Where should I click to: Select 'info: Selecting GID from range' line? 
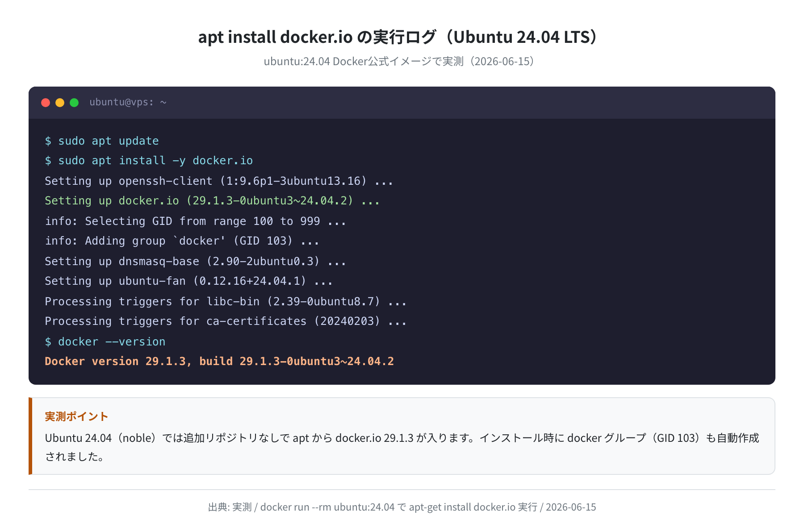[195, 221]
